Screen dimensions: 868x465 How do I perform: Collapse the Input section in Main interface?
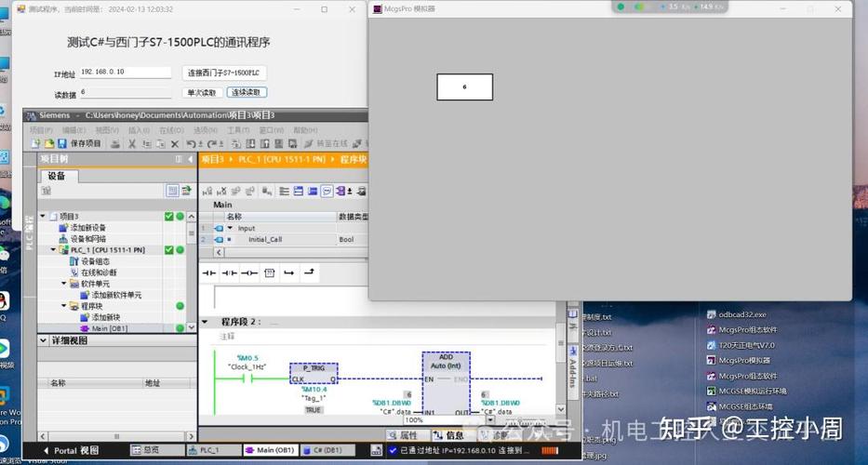click(231, 228)
